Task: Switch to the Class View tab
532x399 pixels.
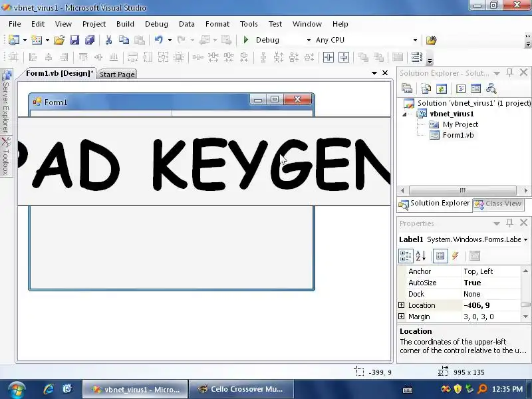Action: (498, 203)
